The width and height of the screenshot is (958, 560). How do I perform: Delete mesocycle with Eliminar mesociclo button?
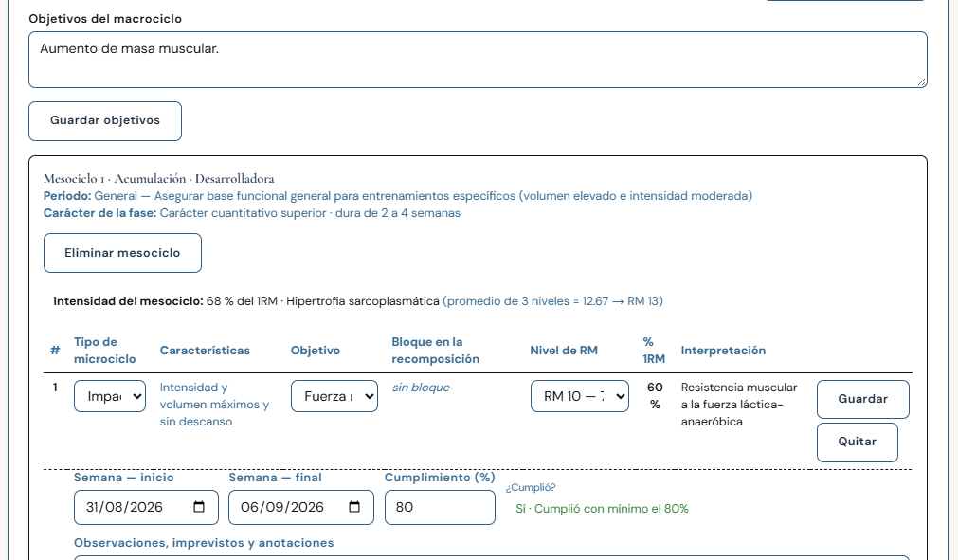(x=122, y=253)
